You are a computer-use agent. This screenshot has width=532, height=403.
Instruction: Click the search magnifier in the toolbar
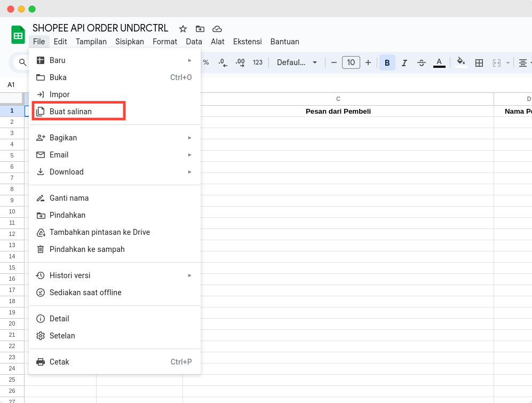(x=22, y=62)
